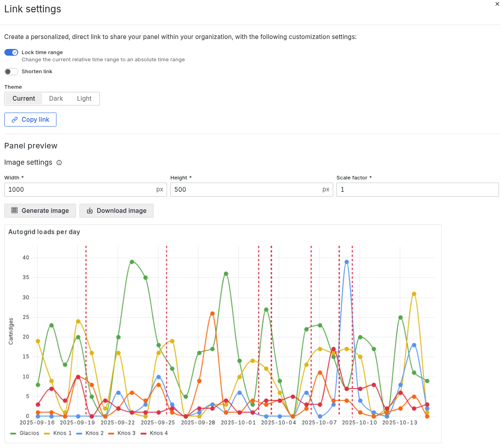Image resolution: width=501 pixels, height=448 pixels.
Task: Disable the Lock time range toggle
Action: click(11, 53)
